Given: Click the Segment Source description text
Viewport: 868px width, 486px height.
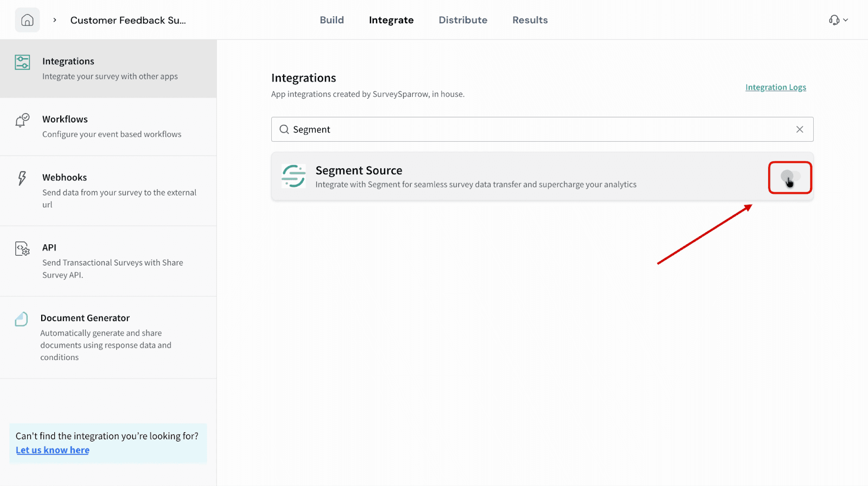Looking at the screenshot, I should [476, 185].
